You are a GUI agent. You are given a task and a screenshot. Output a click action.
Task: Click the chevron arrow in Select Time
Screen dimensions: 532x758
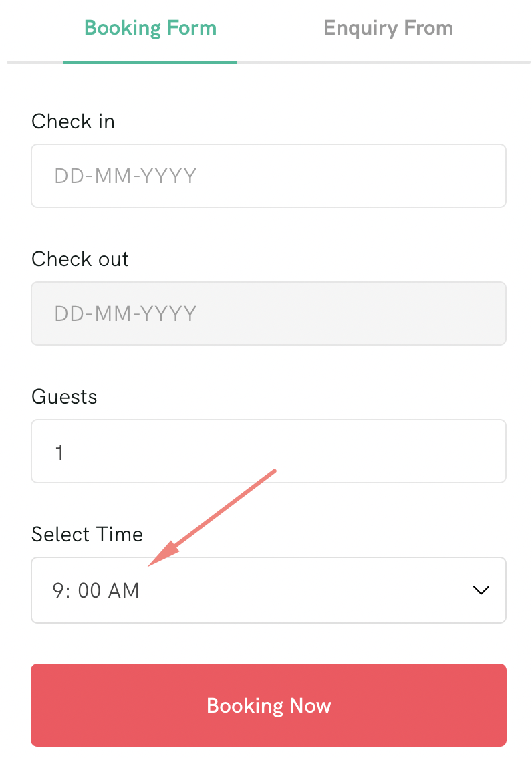click(481, 590)
